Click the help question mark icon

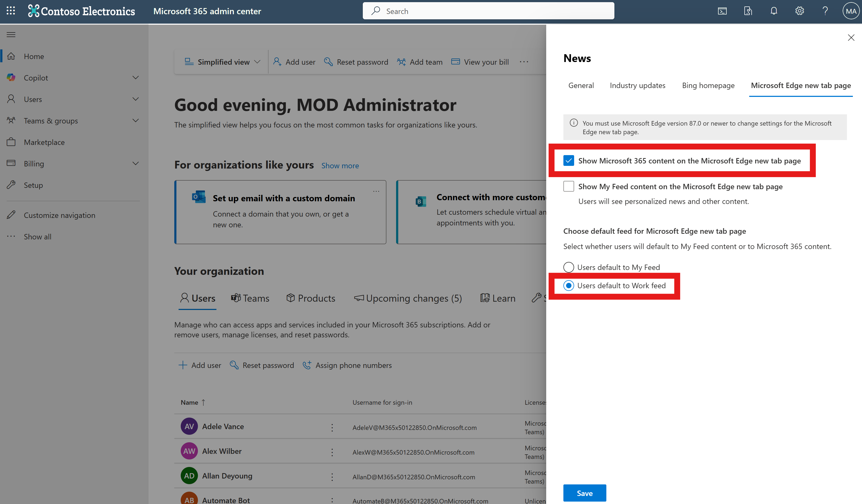point(825,10)
